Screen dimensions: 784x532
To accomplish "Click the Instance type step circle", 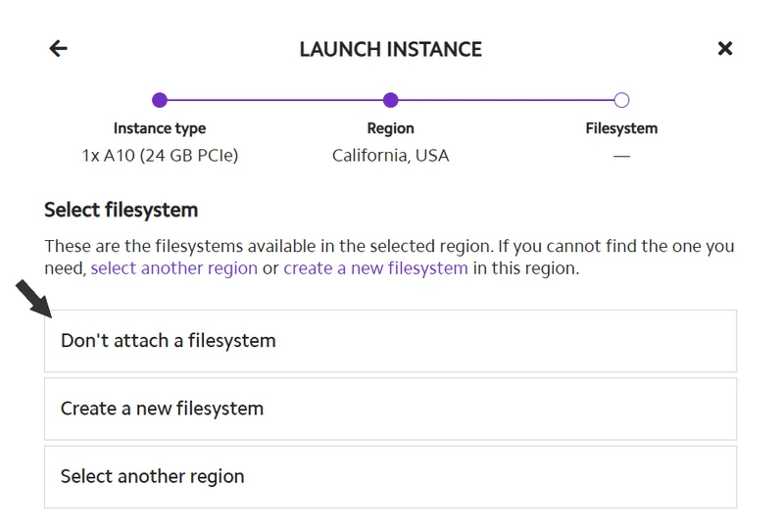I will [160, 100].
